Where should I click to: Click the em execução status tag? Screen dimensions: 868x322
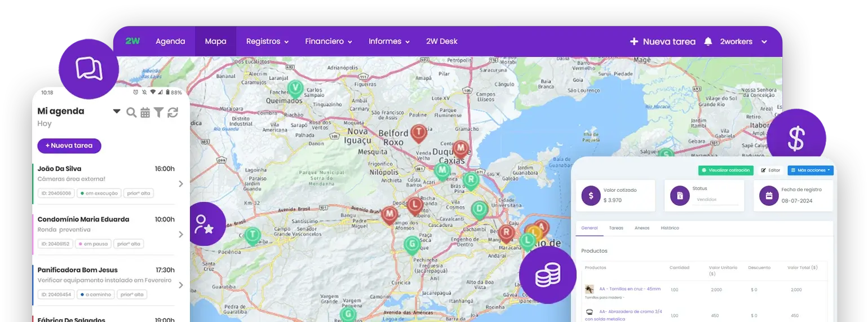tap(99, 193)
